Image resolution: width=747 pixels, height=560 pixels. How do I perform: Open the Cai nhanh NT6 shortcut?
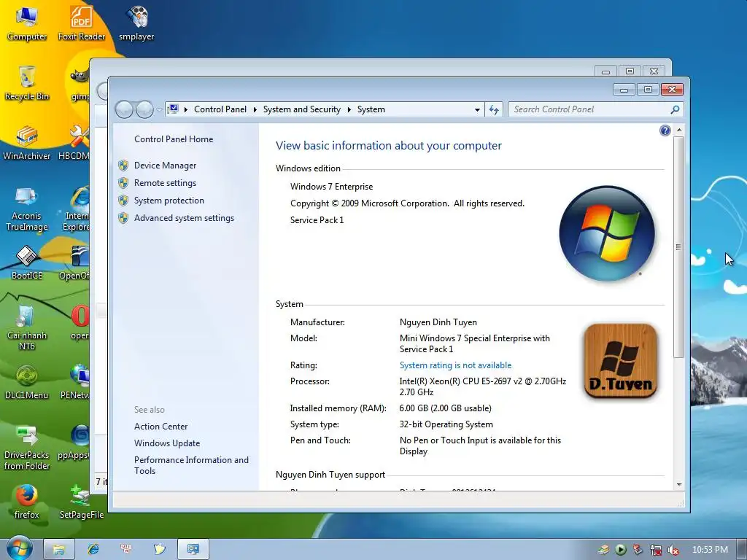click(x=27, y=327)
